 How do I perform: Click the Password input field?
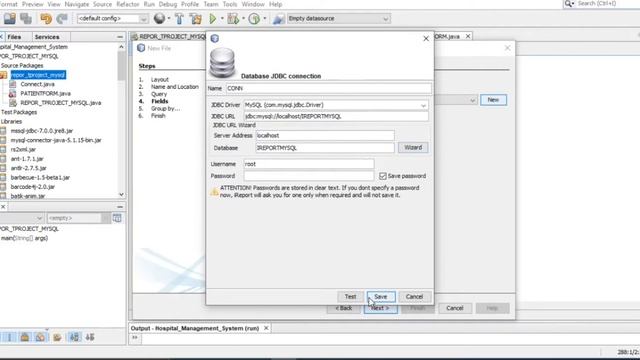pyautogui.click(x=309, y=176)
